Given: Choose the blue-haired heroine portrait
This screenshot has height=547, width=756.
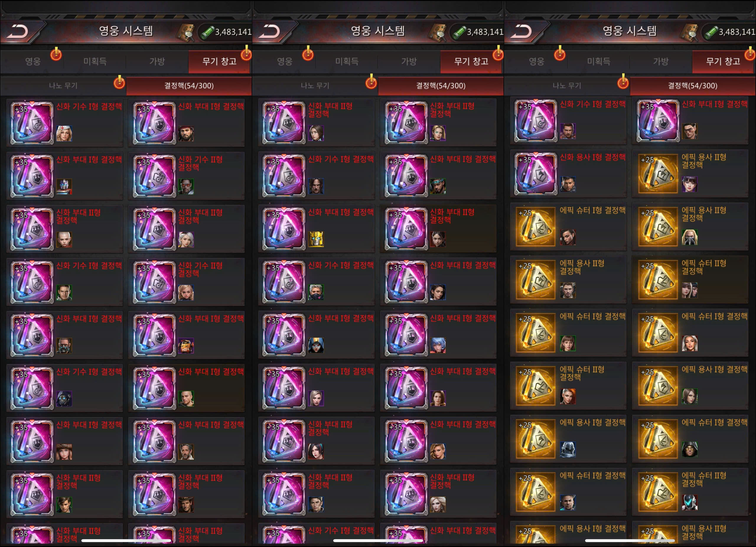Looking at the screenshot, I should coord(438,345).
